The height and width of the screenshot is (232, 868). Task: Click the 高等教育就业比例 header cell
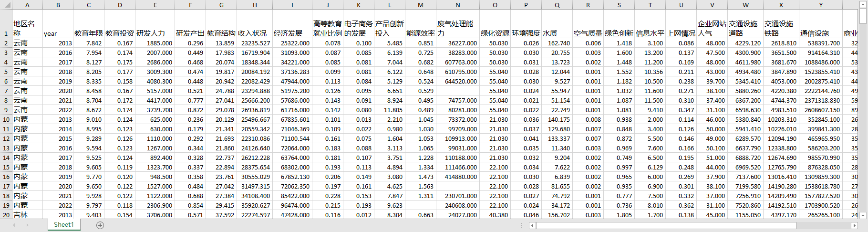(x=328, y=24)
